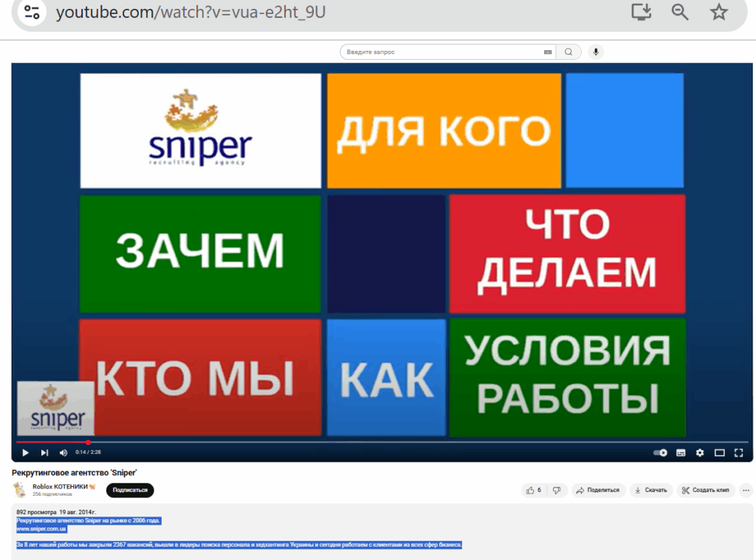This screenshot has width=756, height=560.
Task: Click the search magnifier button
Action: tap(568, 52)
